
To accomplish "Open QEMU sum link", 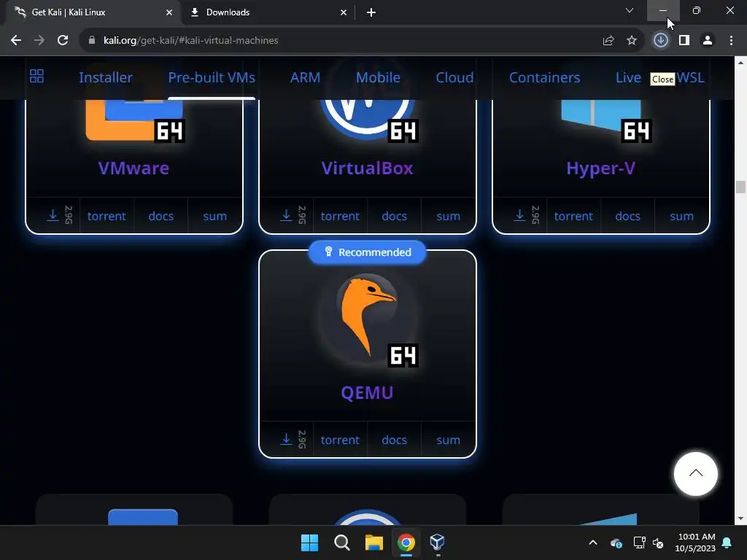I will 449,440.
